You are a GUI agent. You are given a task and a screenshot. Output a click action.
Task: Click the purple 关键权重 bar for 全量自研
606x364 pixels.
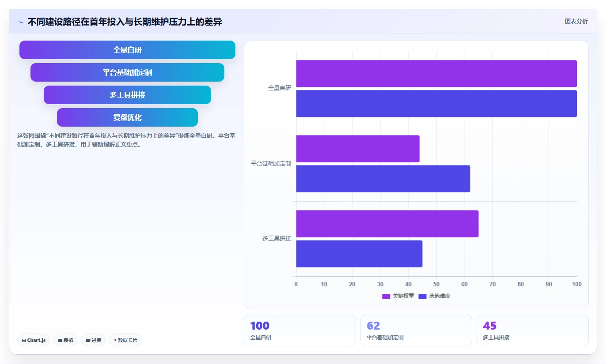[x=436, y=74]
